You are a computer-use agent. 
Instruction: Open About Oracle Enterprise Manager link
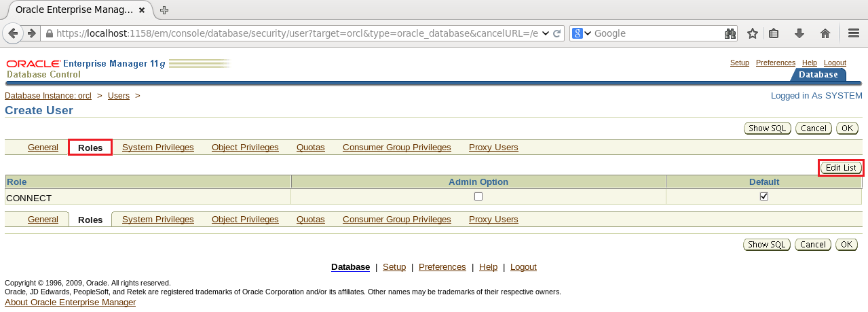pos(71,302)
